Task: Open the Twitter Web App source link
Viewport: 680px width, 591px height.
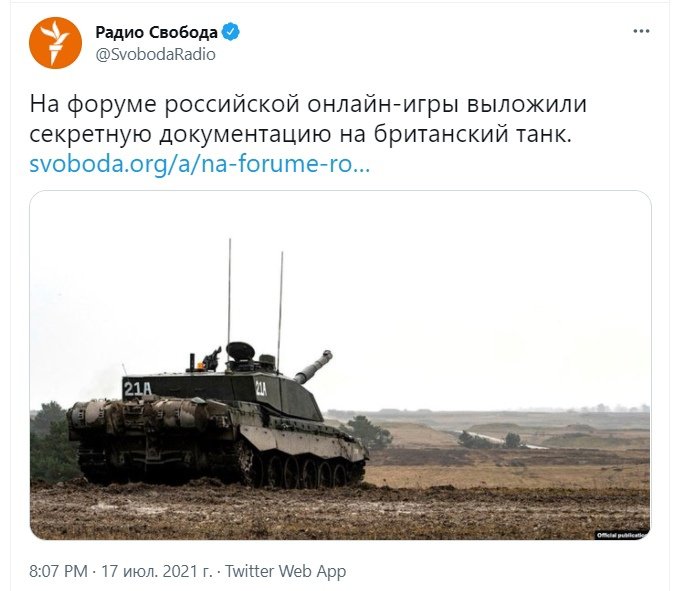Action: [285, 571]
